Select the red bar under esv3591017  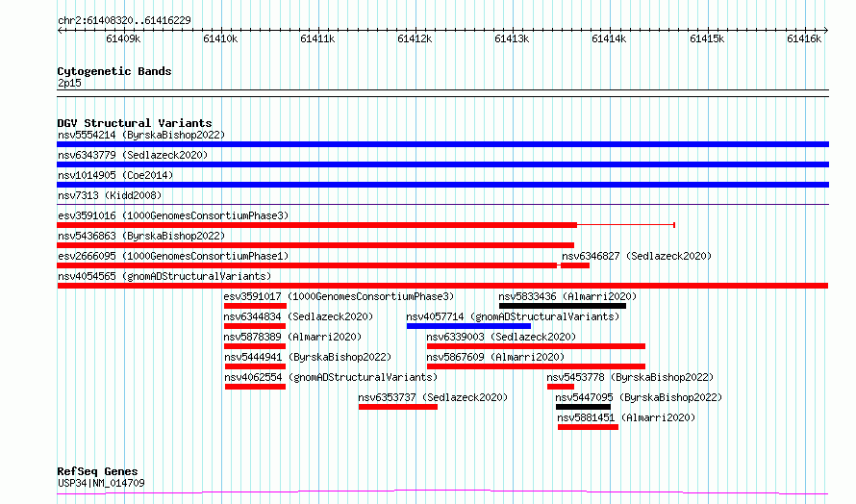255,306
